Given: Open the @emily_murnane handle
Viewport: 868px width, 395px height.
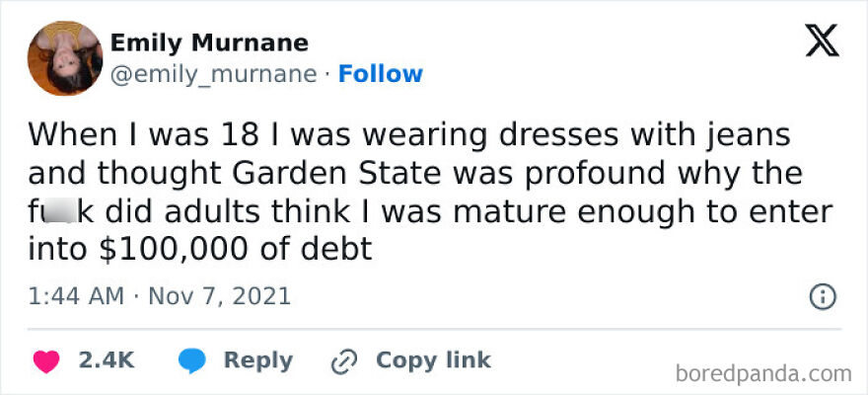Looking at the screenshot, I should tap(213, 74).
